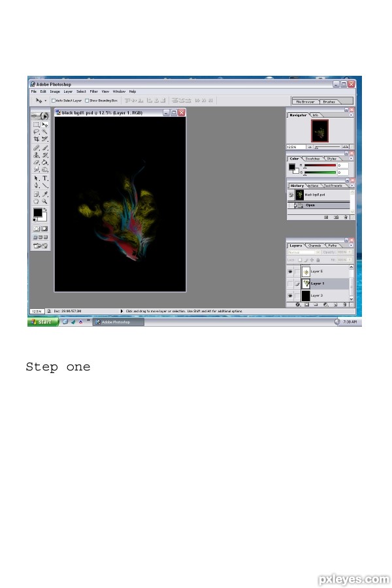The height and width of the screenshot is (588, 392).
Task: Open History palette options menu arrow
Action: pos(351,186)
